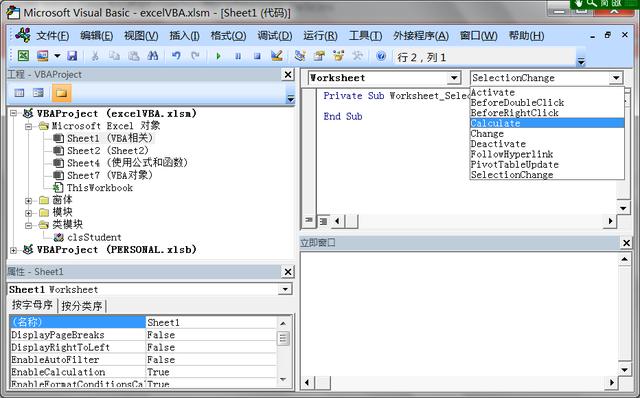Click the View Microsoft Excel toolbar icon

point(23,56)
